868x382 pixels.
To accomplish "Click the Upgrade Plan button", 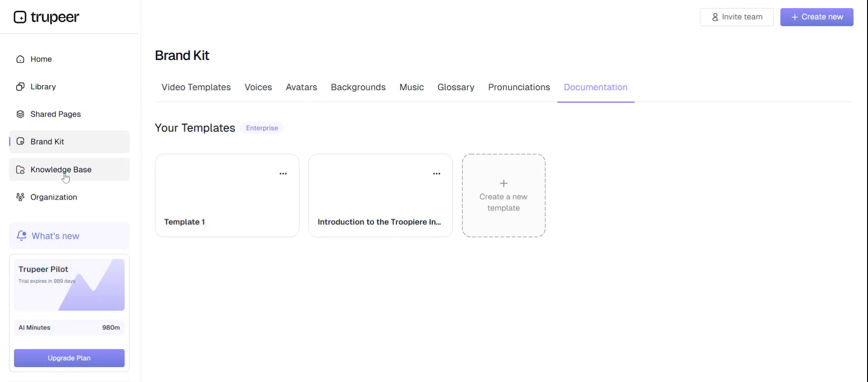I will tap(69, 358).
